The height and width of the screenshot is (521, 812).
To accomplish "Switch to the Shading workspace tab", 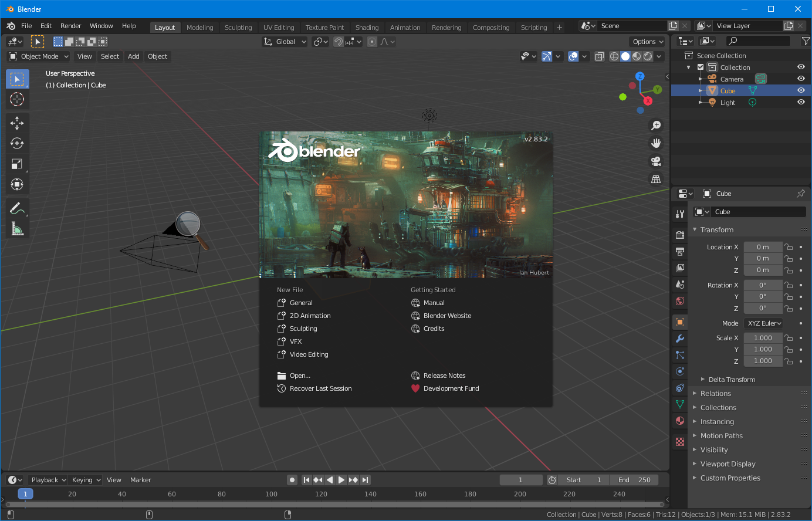I will point(367,28).
